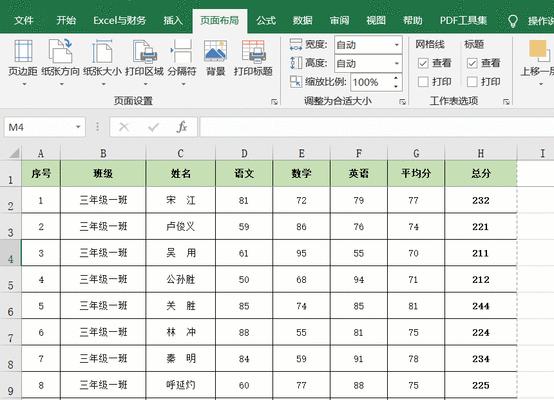
Task: Toggle 标题 查看 checkbox
Action: (x=472, y=63)
